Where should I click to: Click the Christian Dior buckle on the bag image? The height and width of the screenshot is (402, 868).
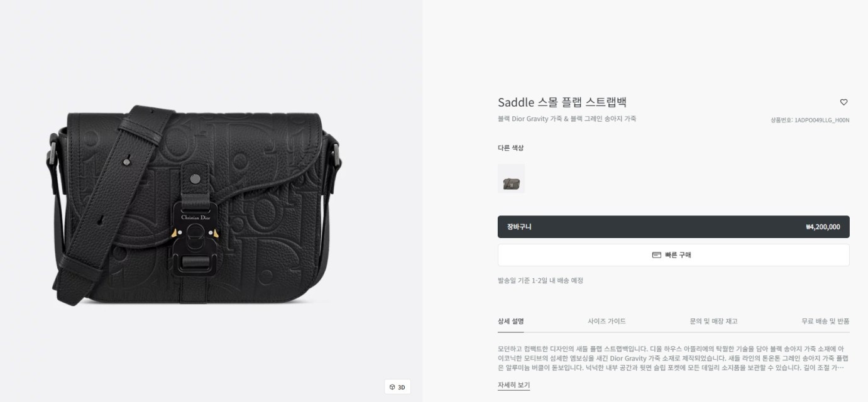tap(195, 218)
